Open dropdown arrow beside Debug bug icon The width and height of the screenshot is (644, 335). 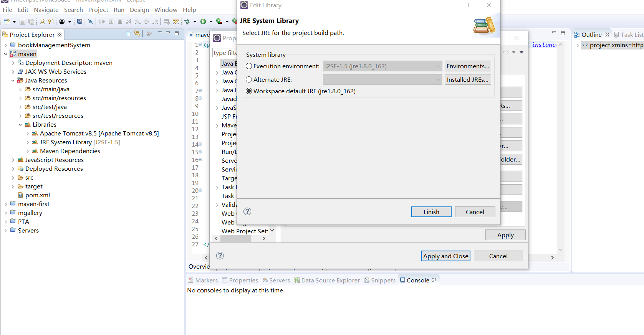[x=195, y=21]
